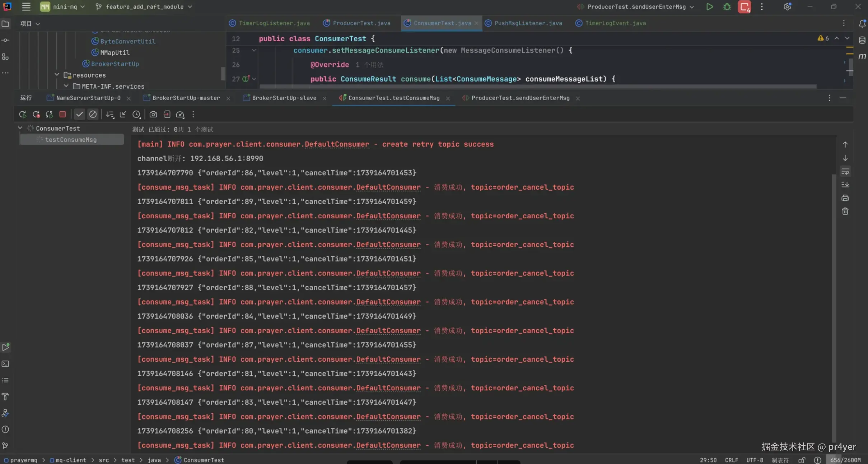Screen dimensions: 868x464
Task: Switch to PushMsgListener.java editor tab
Action: tap(524, 23)
